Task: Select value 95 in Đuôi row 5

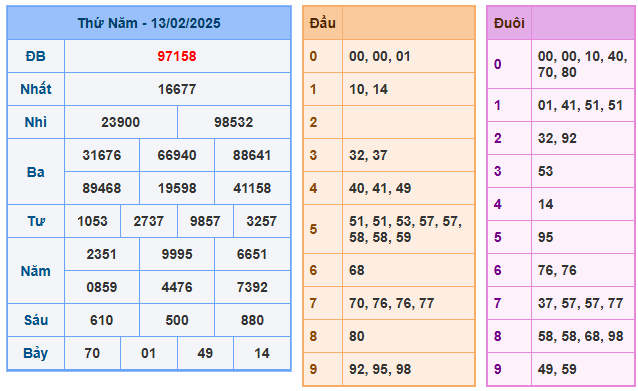Action: click(x=545, y=237)
